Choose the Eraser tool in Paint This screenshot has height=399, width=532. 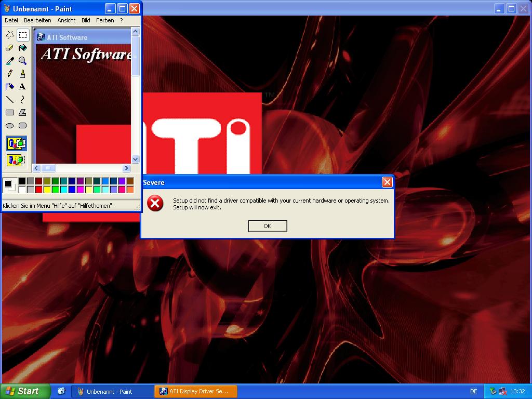click(10, 47)
